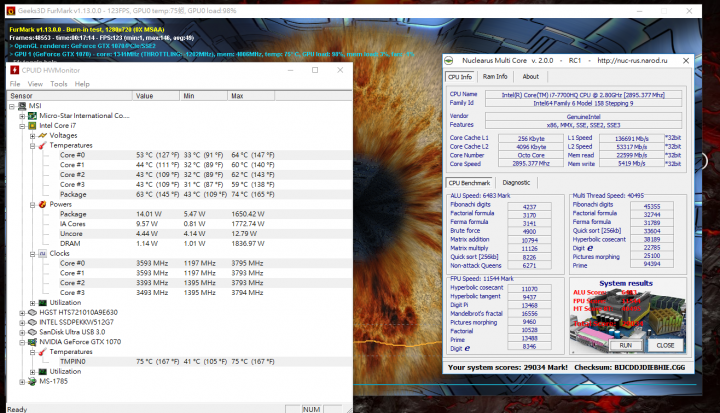Click the Voltages lightning icon

pyautogui.click(x=42, y=136)
